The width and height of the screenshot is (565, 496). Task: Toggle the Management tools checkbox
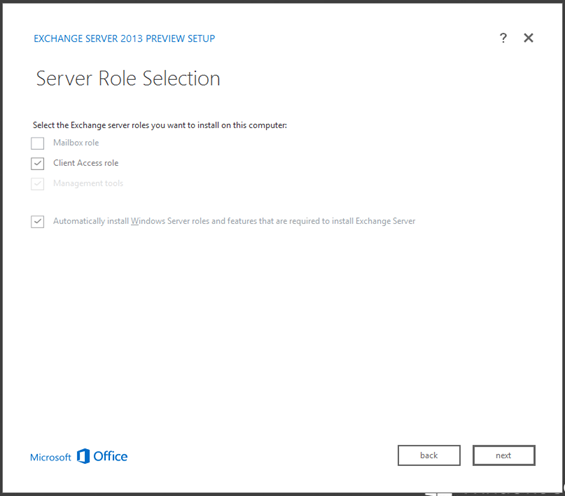pos(37,184)
